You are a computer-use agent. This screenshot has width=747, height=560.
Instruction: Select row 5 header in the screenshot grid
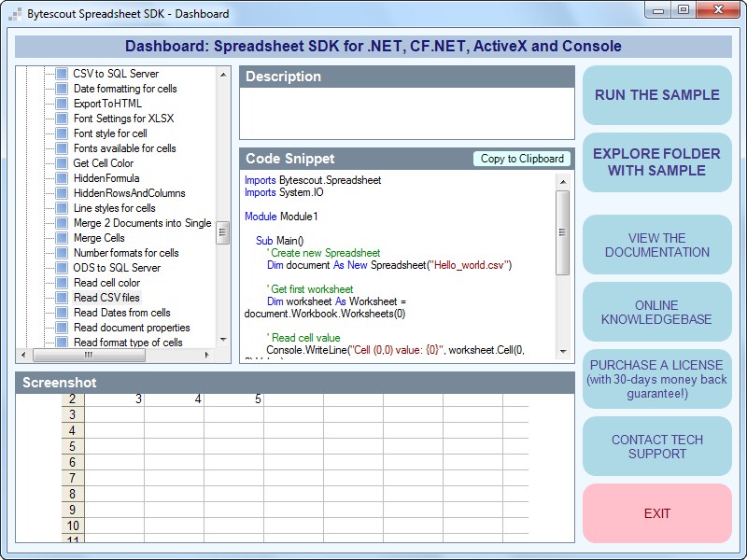click(x=73, y=446)
